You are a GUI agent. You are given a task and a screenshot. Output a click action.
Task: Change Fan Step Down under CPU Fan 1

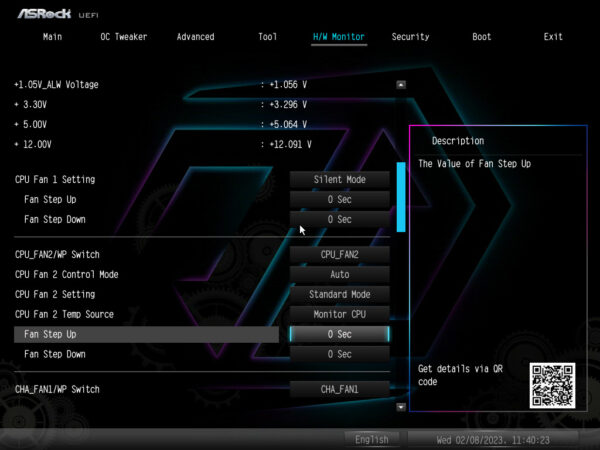click(x=339, y=219)
